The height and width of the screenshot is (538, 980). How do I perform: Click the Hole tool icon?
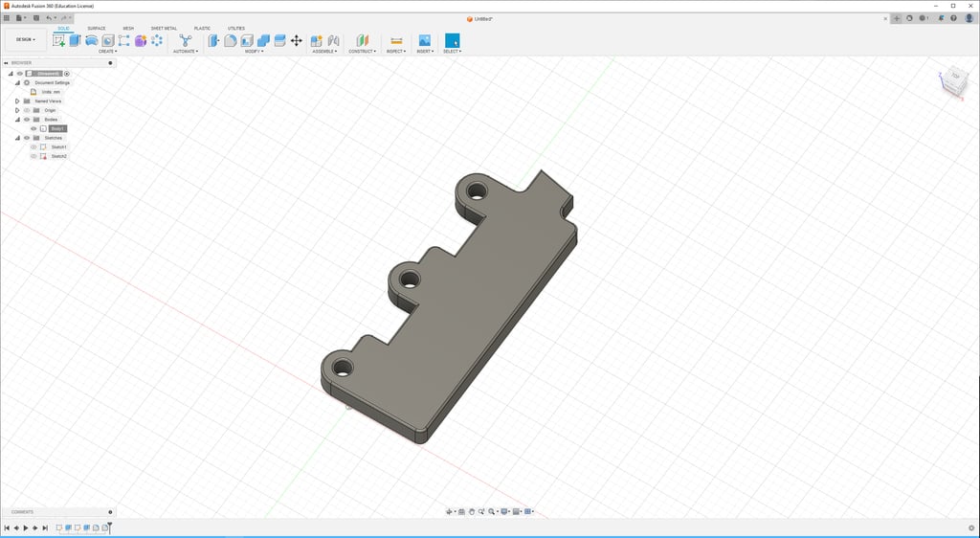[108, 40]
